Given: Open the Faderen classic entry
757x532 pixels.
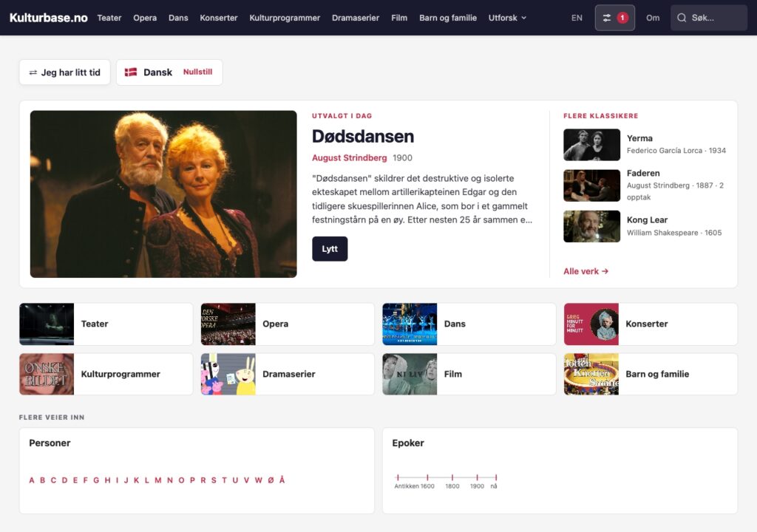Looking at the screenshot, I should pyautogui.click(x=645, y=185).
